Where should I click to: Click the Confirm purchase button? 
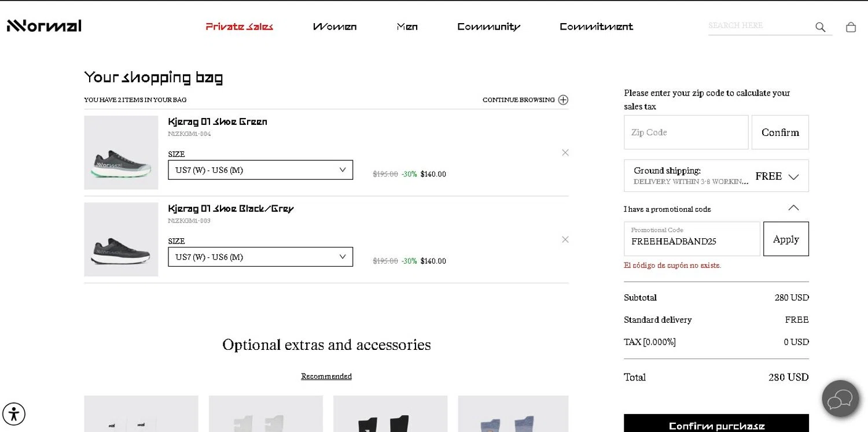pyautogui.click(x=716, y=424)
